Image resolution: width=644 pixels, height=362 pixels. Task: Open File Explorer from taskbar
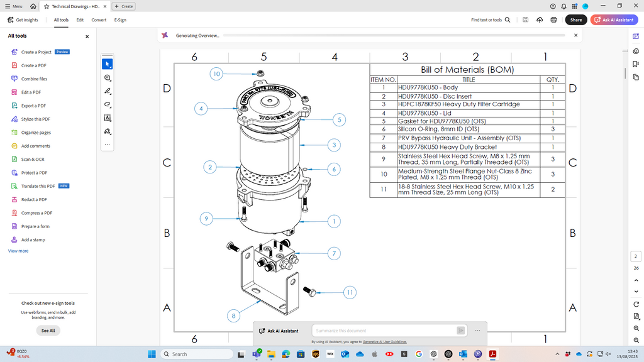pos(271,354)
